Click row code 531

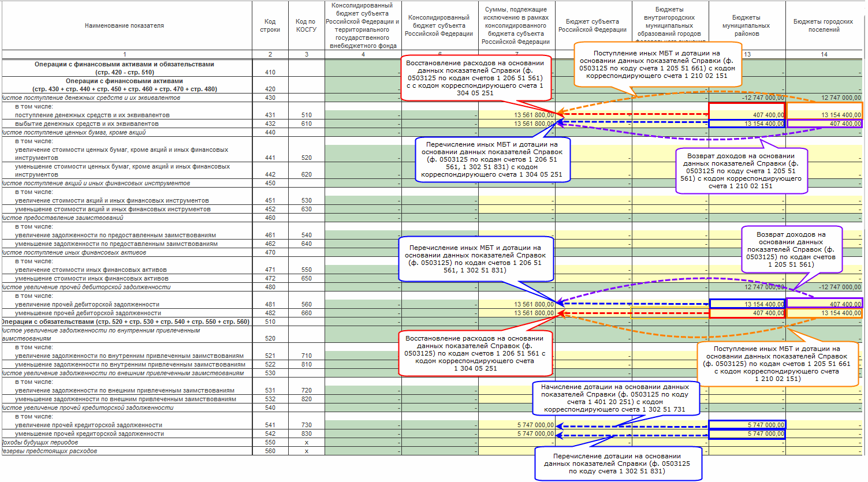(x=270, y=390)
